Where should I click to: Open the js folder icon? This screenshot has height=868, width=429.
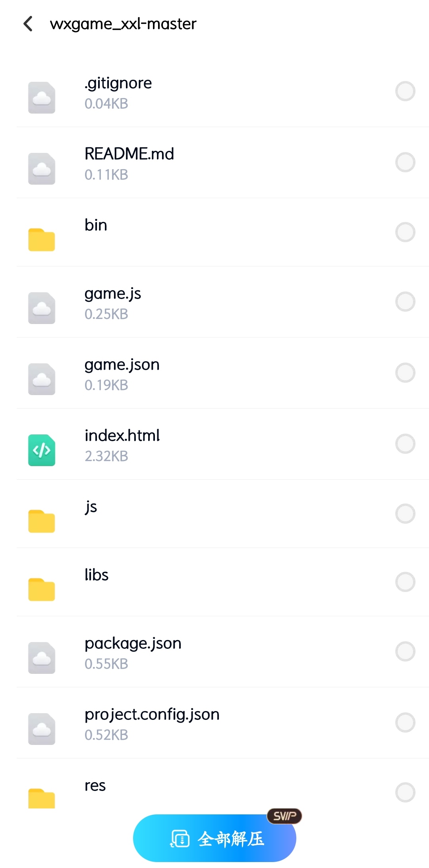pyautogui.click(x=41, y=521)
